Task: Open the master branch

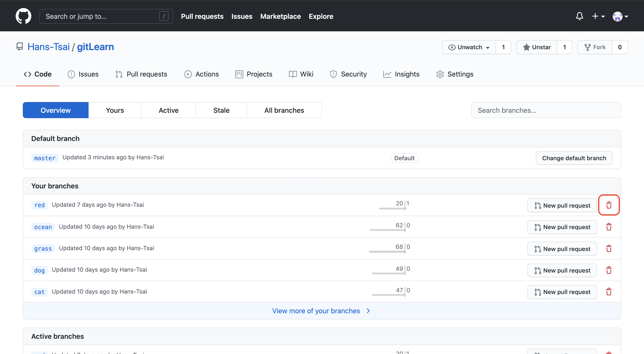Action: click(x=45, y=158)
